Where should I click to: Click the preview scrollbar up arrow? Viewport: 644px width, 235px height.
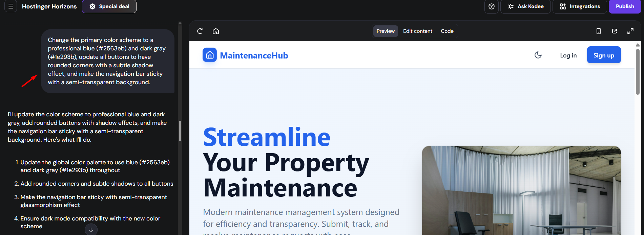point(638,45)
